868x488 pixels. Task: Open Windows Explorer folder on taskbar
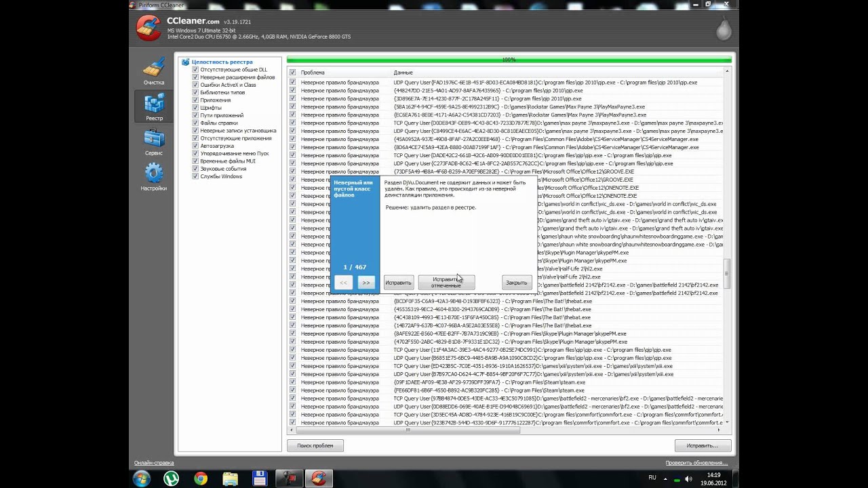(x=231, y=479)
